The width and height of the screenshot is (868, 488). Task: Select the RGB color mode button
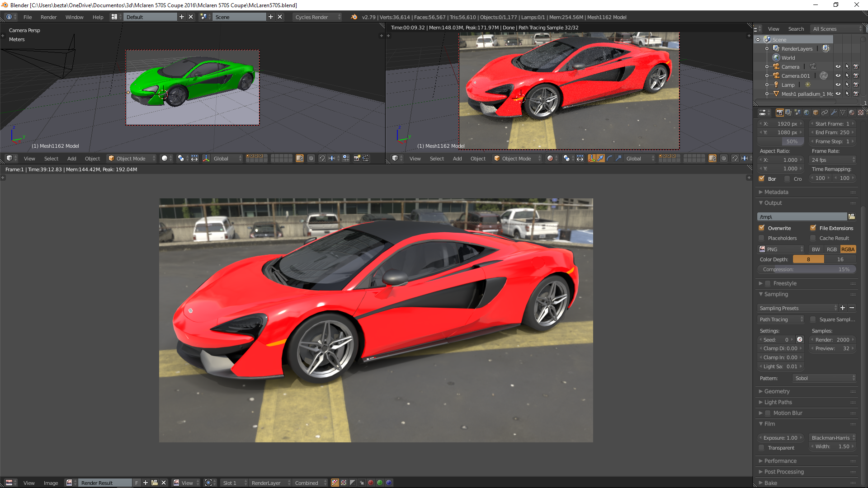(832, 249)
